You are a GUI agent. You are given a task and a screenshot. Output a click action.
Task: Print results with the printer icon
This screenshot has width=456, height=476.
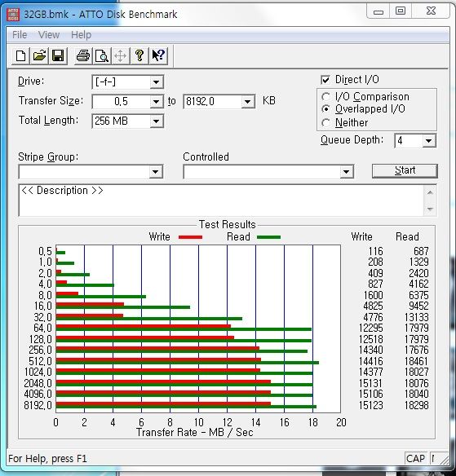pyautogui.click(x=83, y=56)
